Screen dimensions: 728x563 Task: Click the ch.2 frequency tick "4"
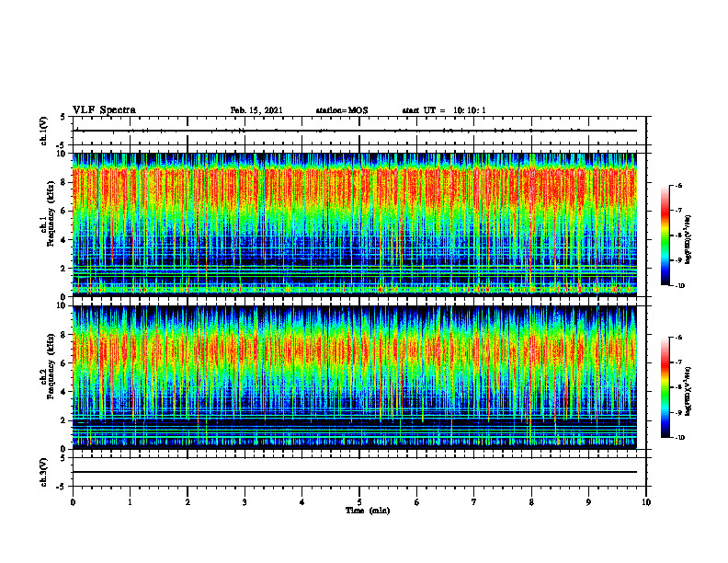pyautogui.click(x=65, y=392)
